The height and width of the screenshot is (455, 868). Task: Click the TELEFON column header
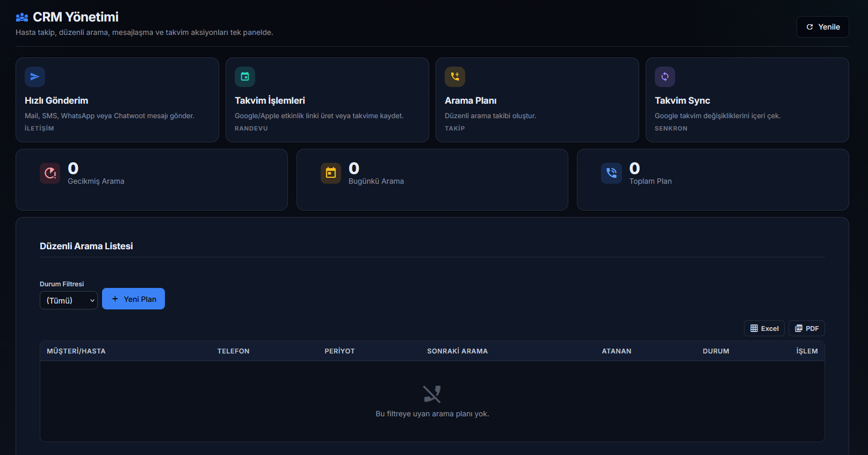coord(234,351)
